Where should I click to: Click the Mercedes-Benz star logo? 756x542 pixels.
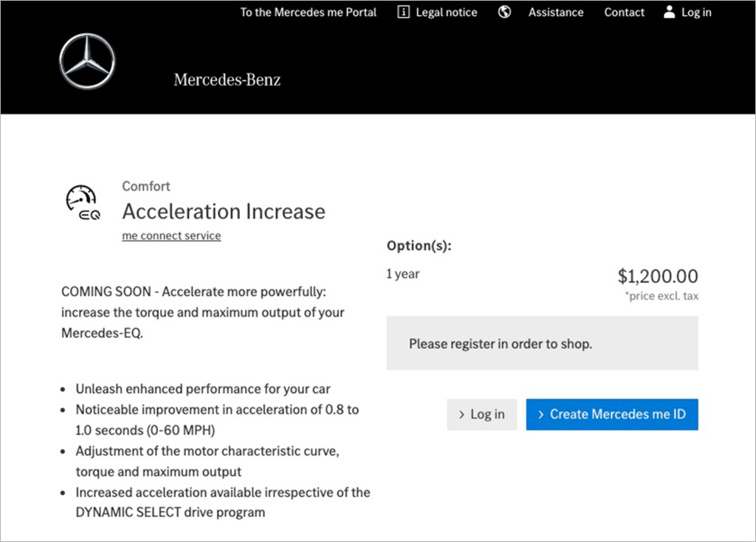tap(88, 62)
